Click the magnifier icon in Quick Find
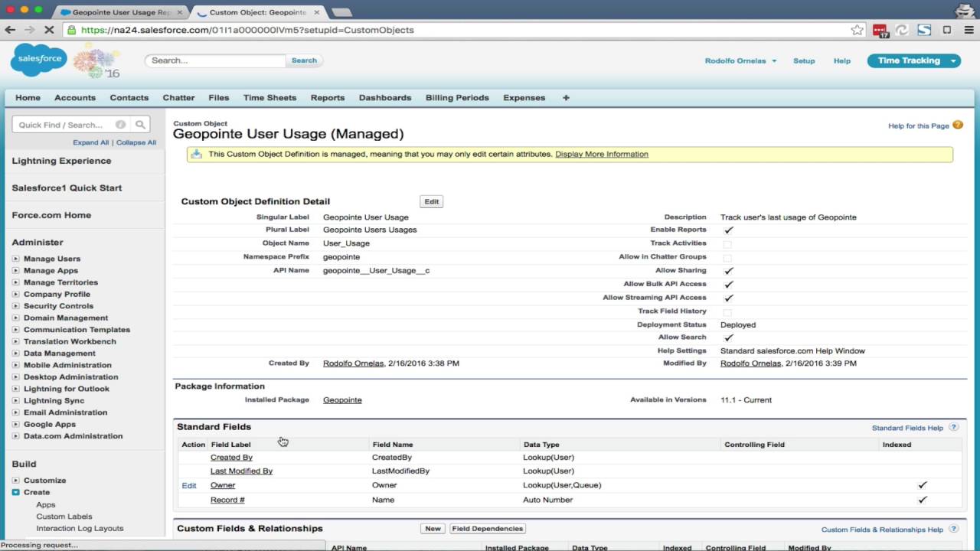 tap(140, 125)
